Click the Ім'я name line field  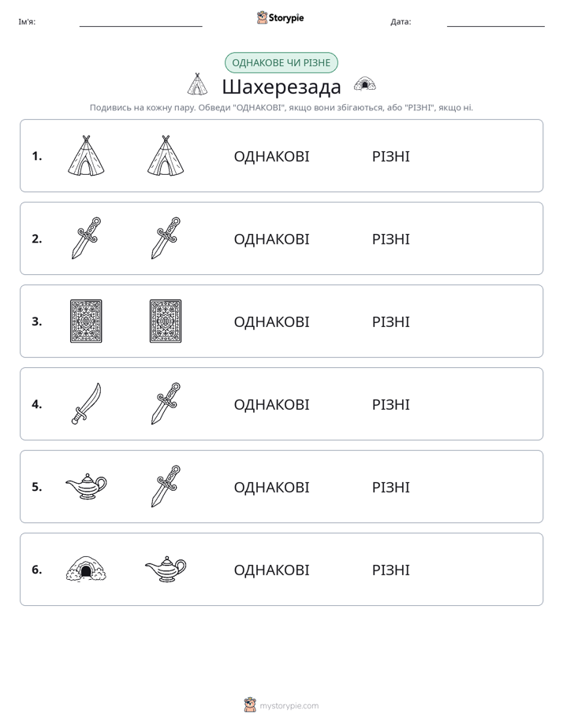[x=140, y=22]
